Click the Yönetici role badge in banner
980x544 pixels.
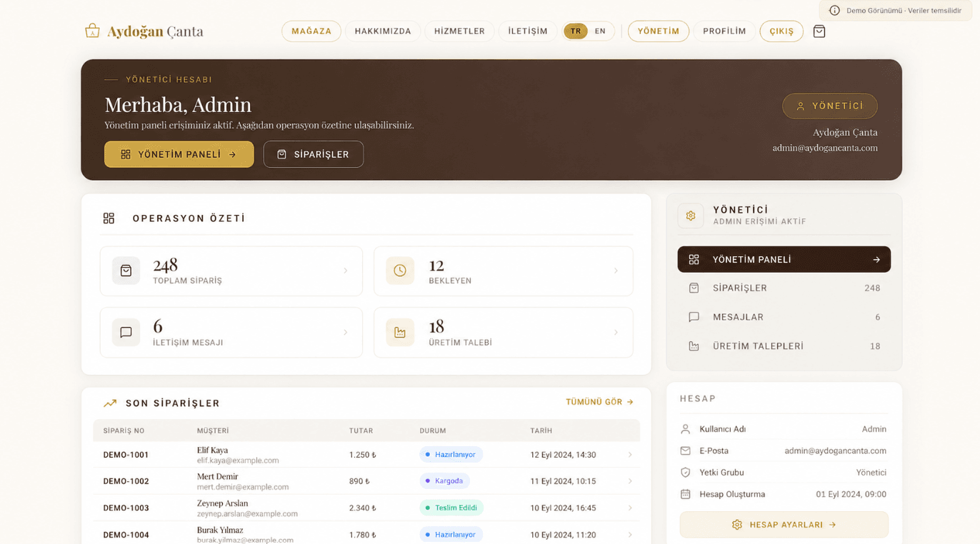830,106
